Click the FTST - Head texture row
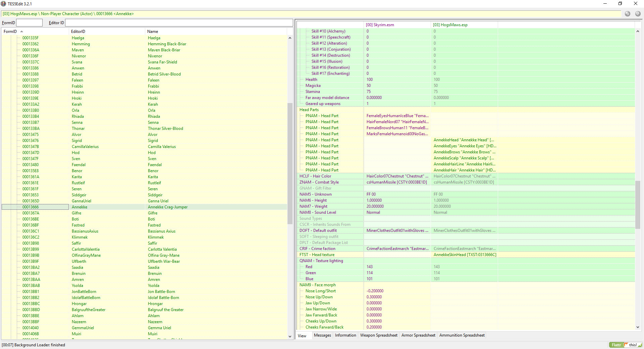Image resolution: width=644 pixels, height=349 pixels. tap(466, 255)
